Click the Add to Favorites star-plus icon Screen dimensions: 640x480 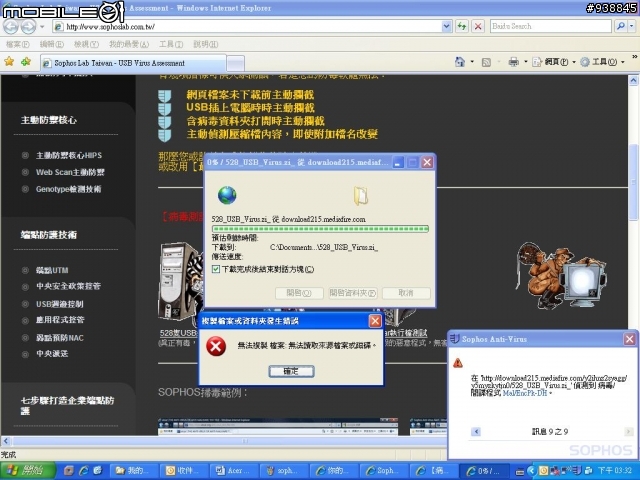(x=26, y=62)
